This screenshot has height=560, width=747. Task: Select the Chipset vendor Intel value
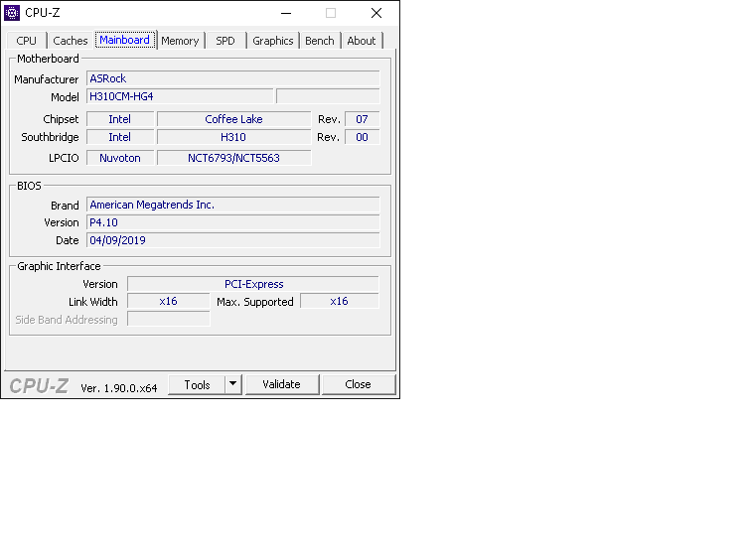point(120,119)
